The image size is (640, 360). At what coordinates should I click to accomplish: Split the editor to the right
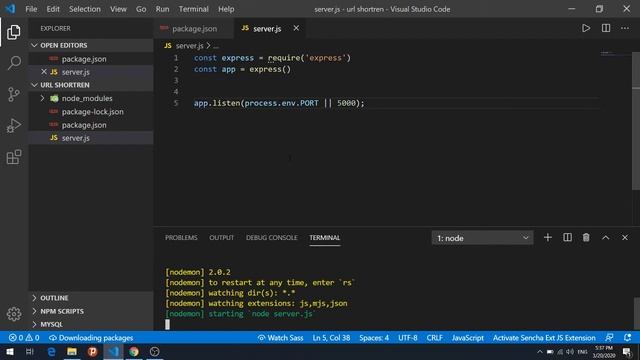606,28
